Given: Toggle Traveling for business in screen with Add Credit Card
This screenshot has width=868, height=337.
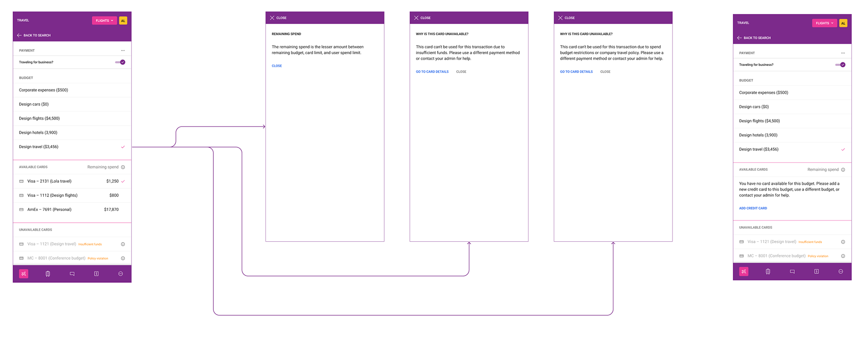Looking at the screenshot, I should point(840,65).
